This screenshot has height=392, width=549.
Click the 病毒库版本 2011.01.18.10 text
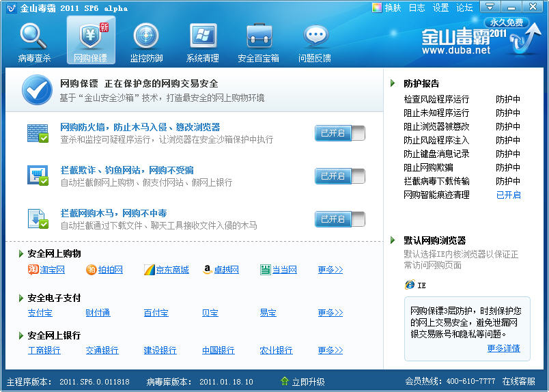(199, 382)
